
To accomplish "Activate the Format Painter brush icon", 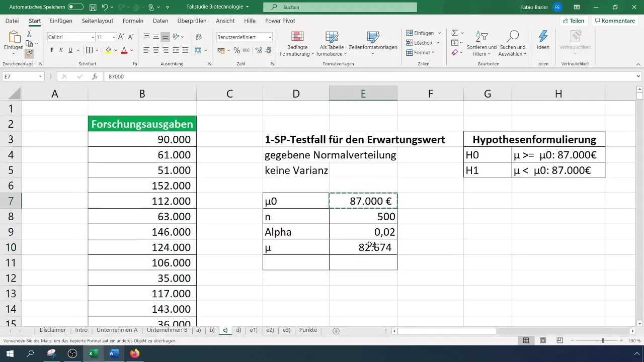I will click(29, 53).
